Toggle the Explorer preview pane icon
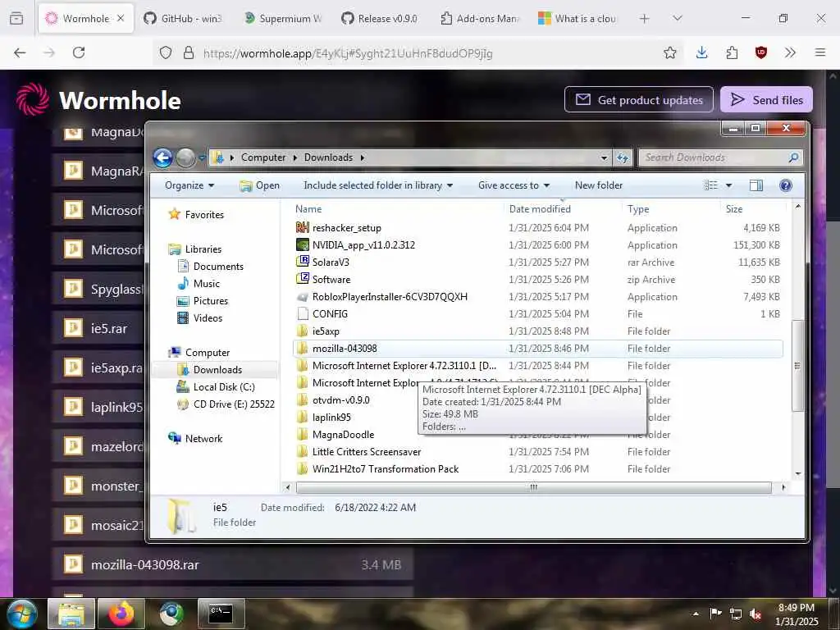 point(756,185)
